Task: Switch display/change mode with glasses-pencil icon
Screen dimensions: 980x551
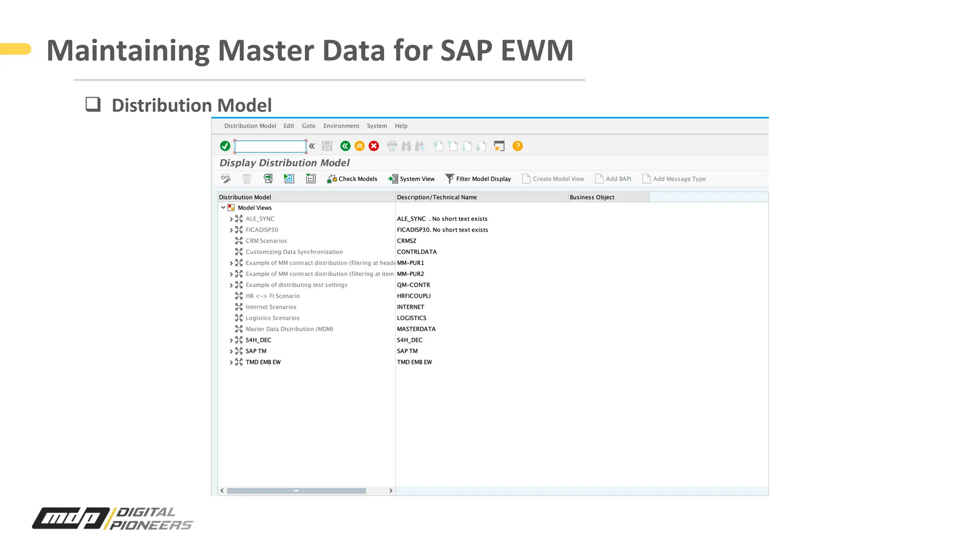Action: tap(226, 179)
